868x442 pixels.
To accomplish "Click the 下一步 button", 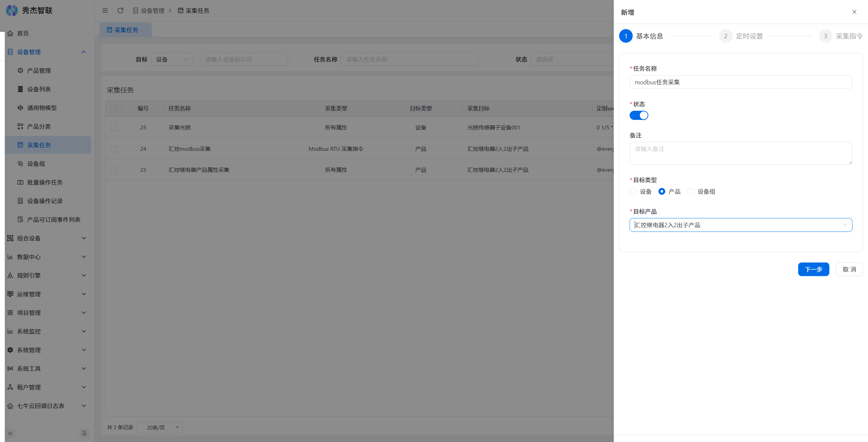I will 813,269.
